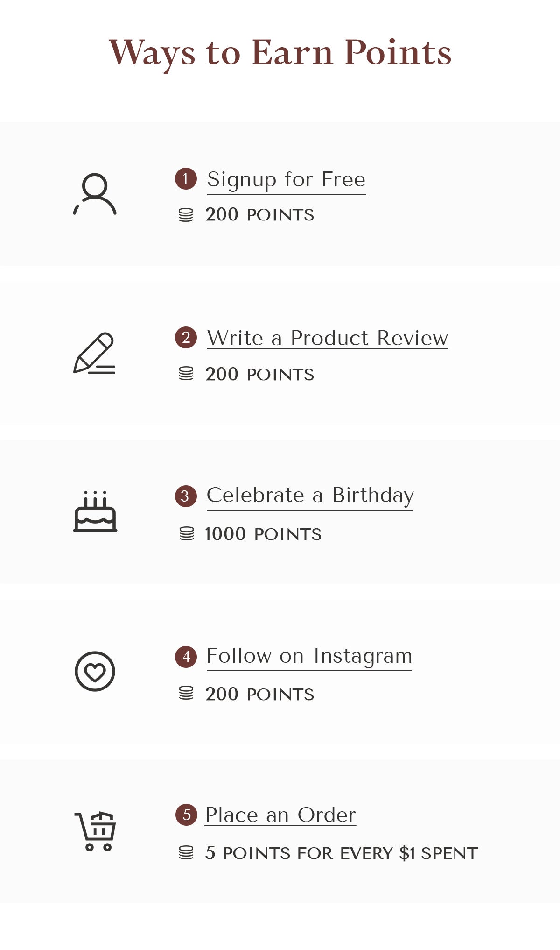Click the Ways to Earn Points heading
The width and height of the screenshot is (560, 950).
tap(280, 52)
